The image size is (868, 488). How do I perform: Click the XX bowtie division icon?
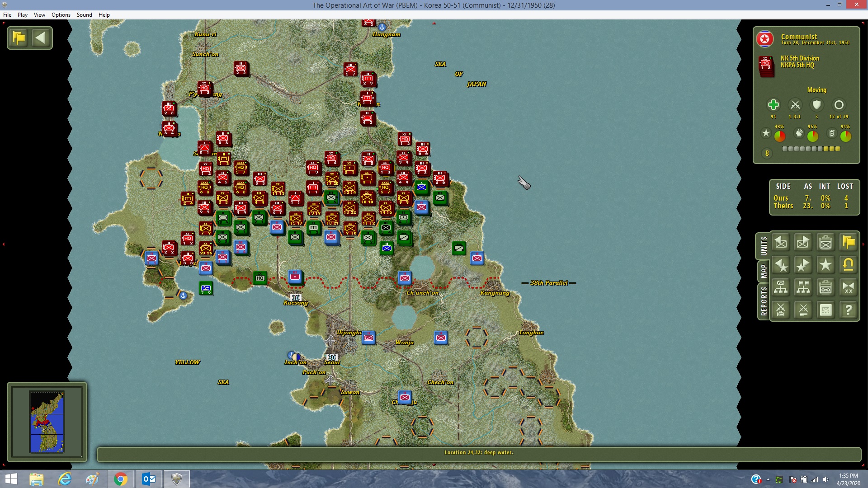click(x=849, y=287)
